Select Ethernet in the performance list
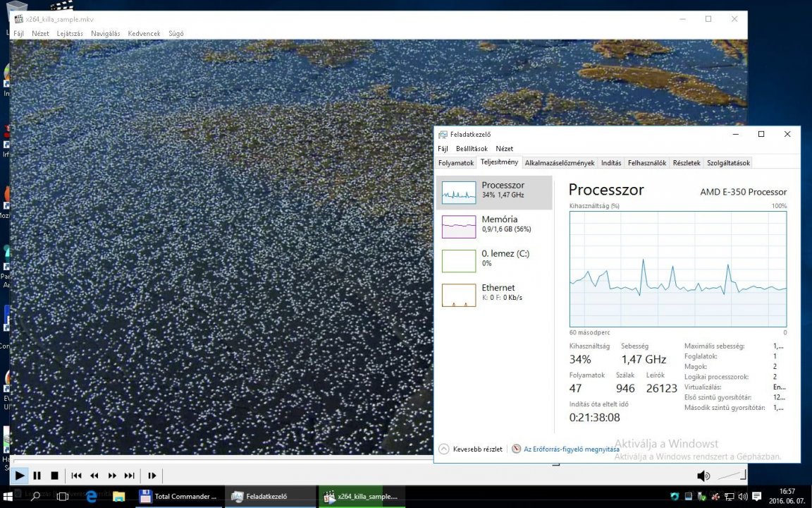Image resolution: width=812 pixels, height=508 pixels. 495,295
